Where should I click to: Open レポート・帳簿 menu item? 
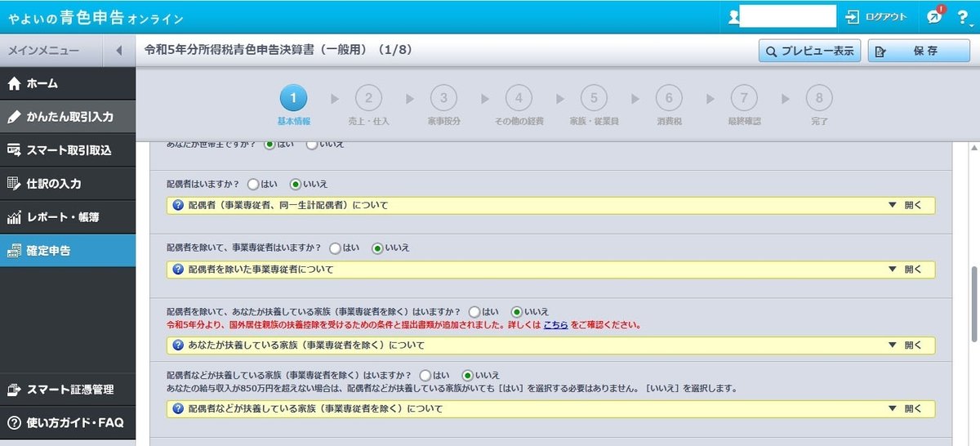[x=68, y=217]
